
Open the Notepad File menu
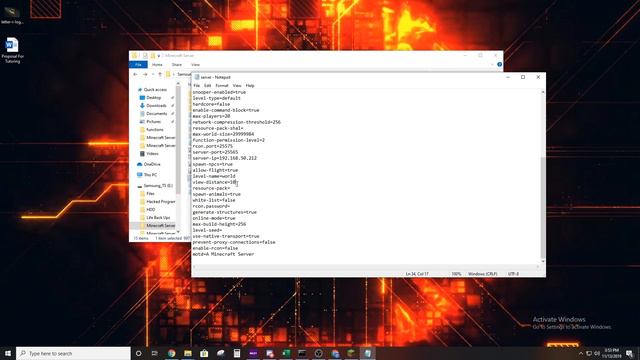[x=197, y=86]
